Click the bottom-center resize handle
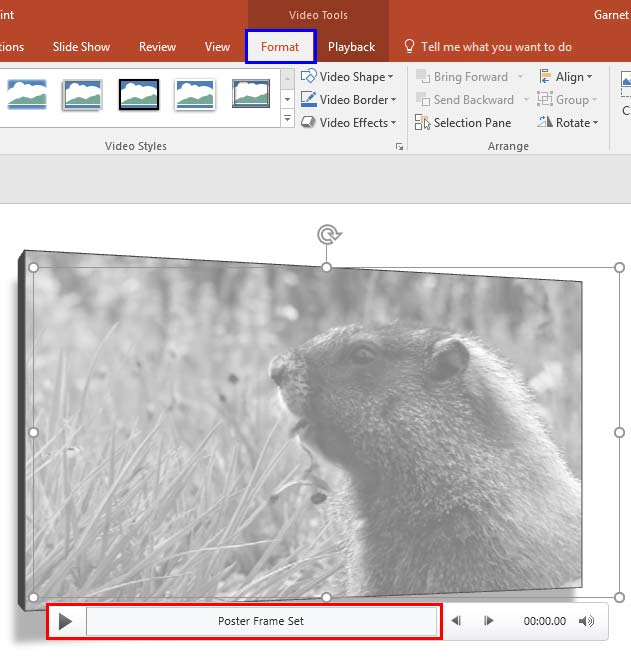This screenshot has width=631, height=661. pyautogui.click(x=326, y=597)
